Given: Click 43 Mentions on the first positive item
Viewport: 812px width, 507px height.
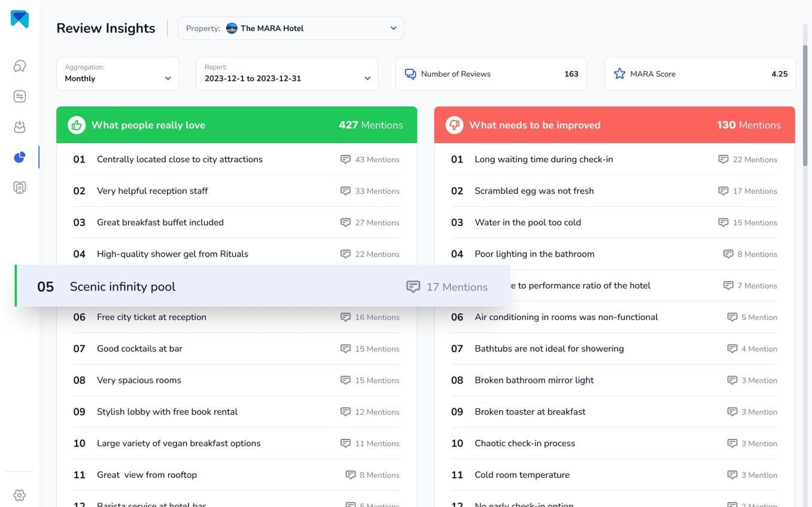Looking at the screenshot, I should (x=370, y=160).
